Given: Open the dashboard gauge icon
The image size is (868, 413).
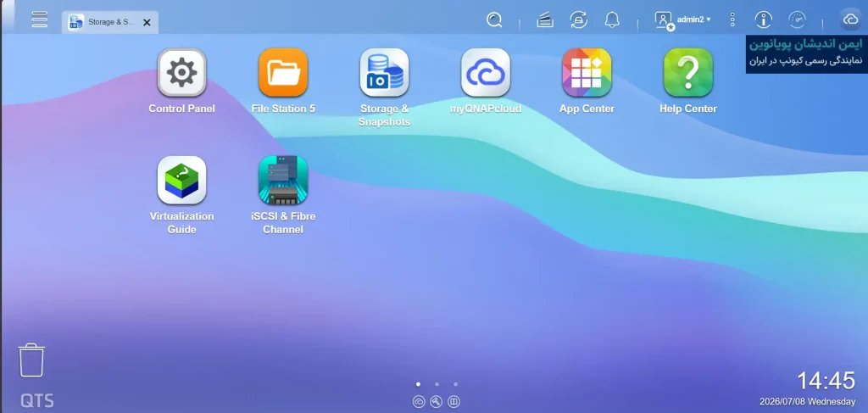Looking at the screenshot, I should tap(797, 20).
